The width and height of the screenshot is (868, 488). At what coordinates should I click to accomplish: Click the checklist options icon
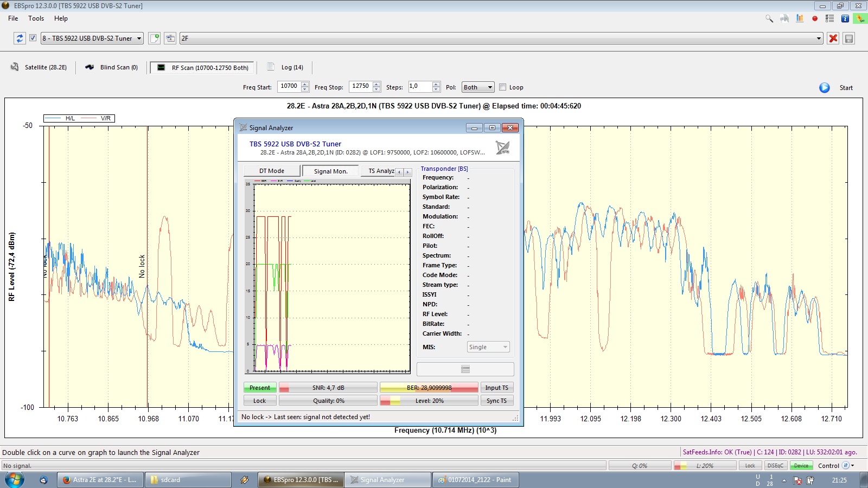(x=829, y=18)
